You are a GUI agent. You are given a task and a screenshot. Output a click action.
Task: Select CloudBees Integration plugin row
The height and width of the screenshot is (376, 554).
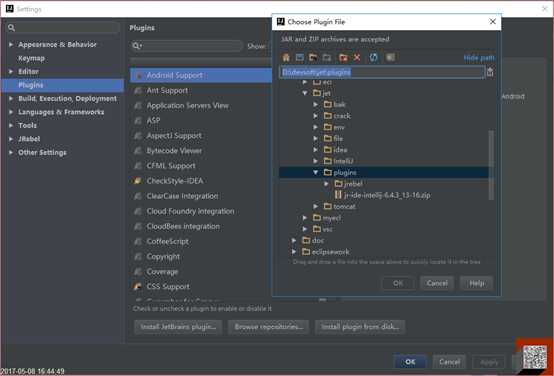(x=201, y=227)
